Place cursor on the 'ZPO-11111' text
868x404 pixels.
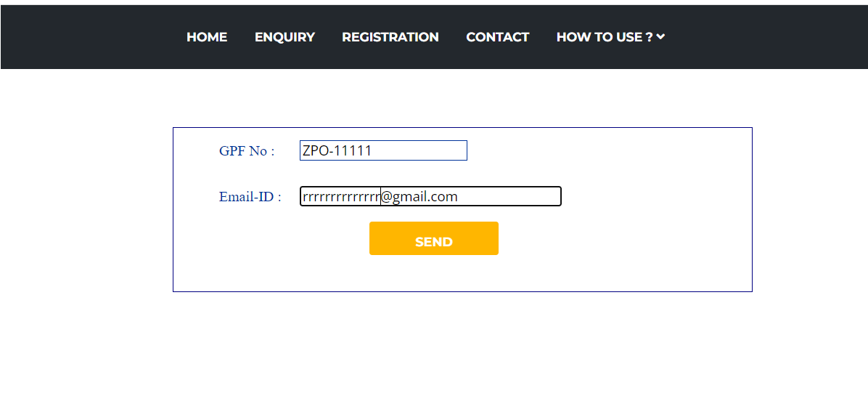[337, 151]
